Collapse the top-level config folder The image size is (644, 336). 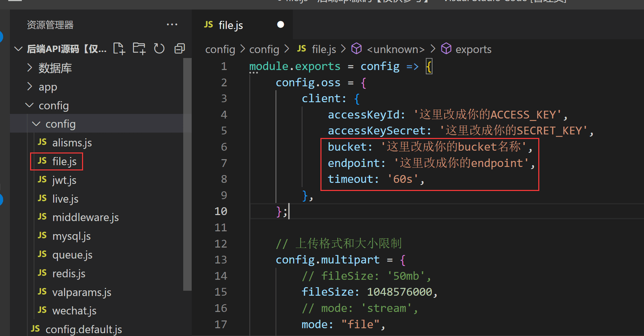(53, 105)
